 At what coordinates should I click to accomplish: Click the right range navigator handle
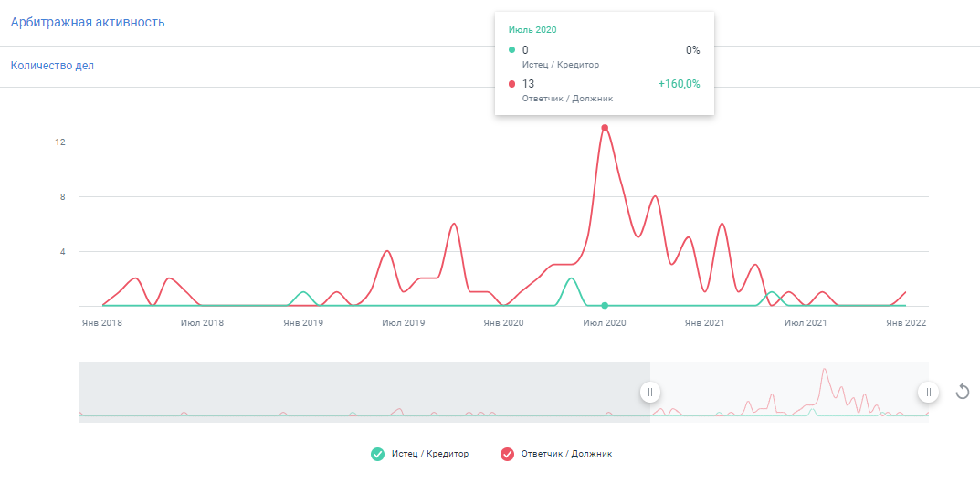coord(928,392)
